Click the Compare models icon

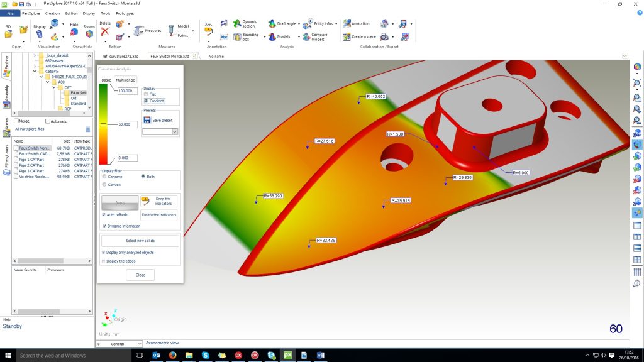pos(306,37)
